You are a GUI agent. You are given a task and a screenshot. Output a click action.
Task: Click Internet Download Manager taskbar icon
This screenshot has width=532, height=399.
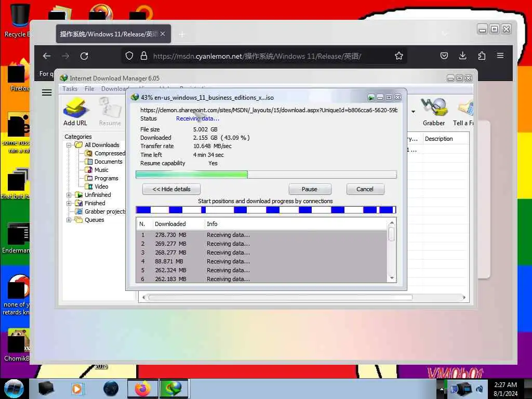coord(174,389)
